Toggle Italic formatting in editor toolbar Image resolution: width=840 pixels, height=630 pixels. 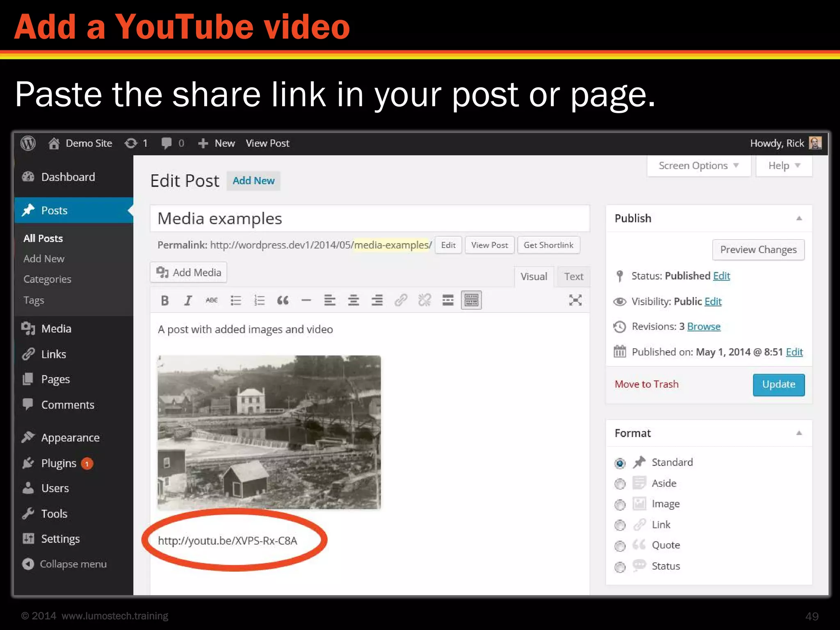pos(188,301)
